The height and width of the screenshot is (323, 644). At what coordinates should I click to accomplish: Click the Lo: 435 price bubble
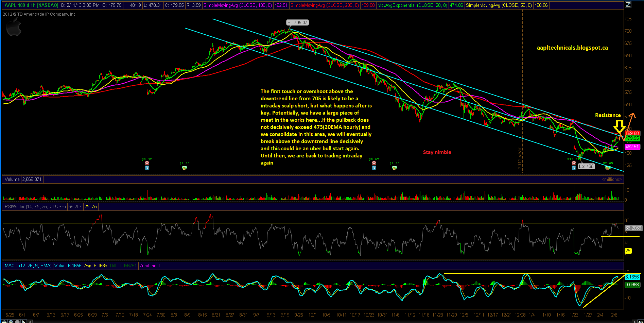(586, 166)
